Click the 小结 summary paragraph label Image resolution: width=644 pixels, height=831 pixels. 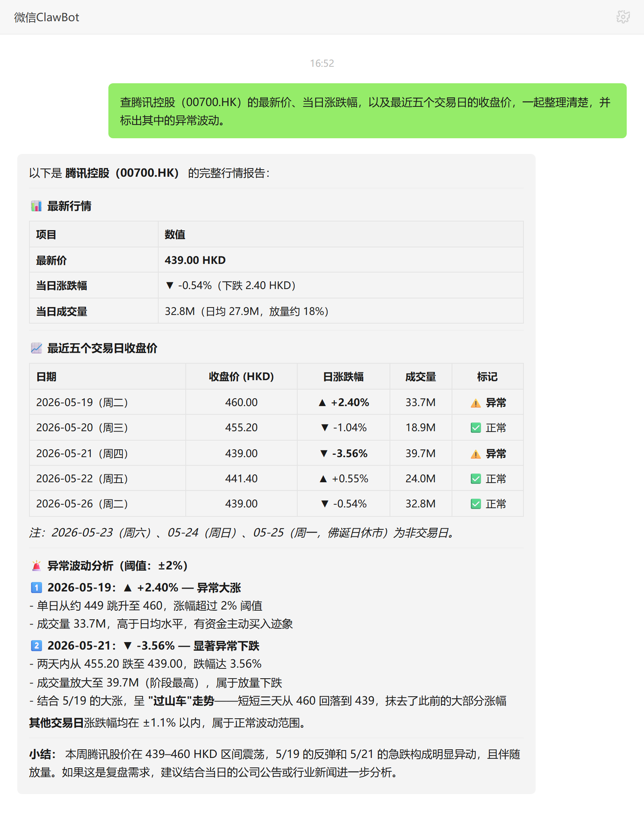[42, 754]
